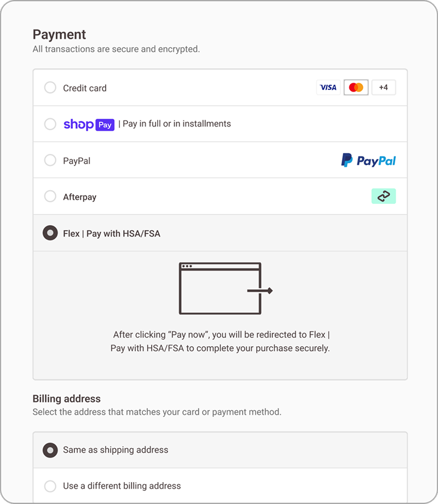Image resolution: width=438 pixels, height=504 pixels.
Task: Click the Afterpay green logo icon
Action: (383, 196)
